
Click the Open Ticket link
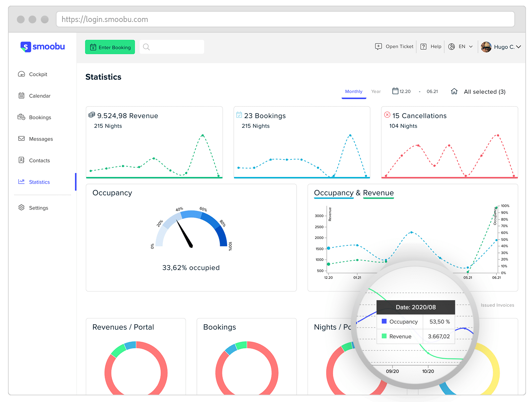click(399, 47)
